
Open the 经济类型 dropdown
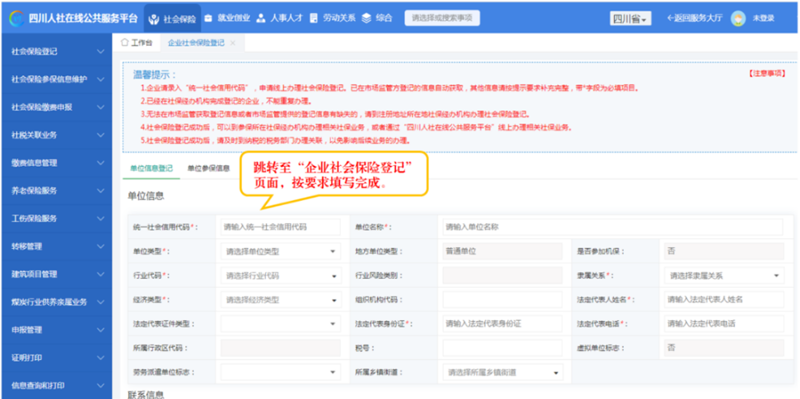[x=280, y=300]
